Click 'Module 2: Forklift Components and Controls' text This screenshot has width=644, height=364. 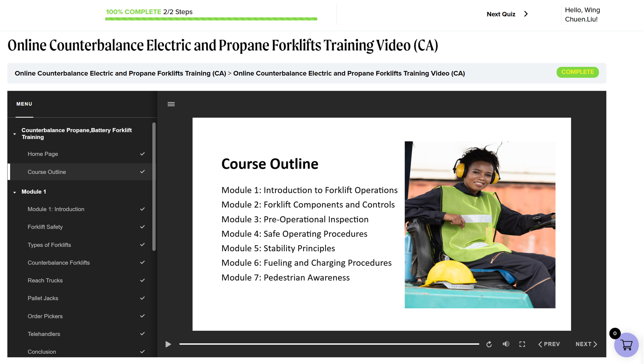[x=308, y=205]
